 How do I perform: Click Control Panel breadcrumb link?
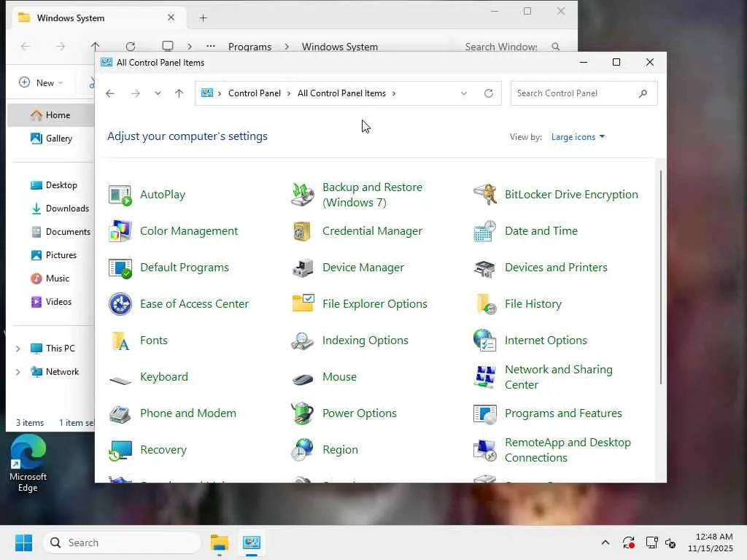(x=255, y=93)
